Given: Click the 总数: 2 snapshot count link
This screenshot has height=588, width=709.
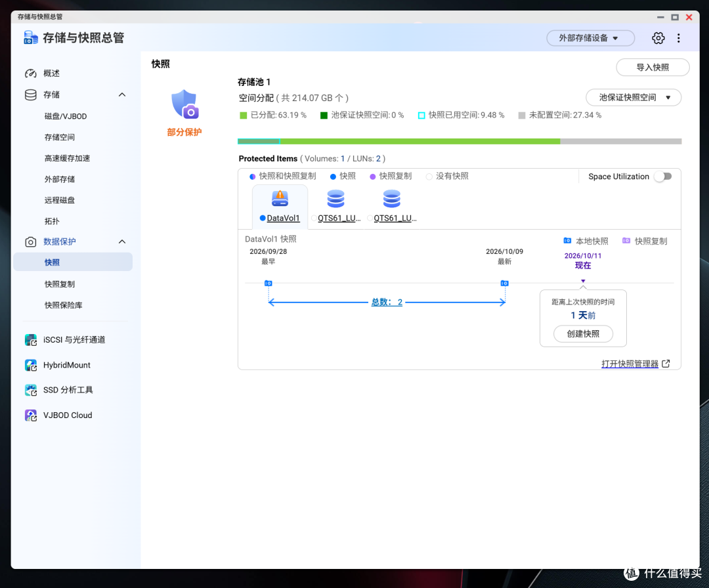Looking at the screenshot, I should [x=387, y=302].
